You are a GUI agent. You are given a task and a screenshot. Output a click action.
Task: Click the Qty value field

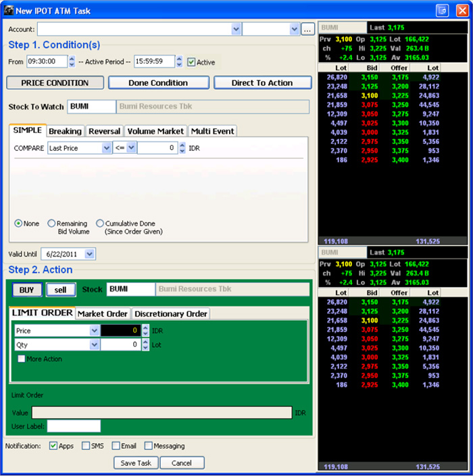pyautogui.click(x=120, y=344)
